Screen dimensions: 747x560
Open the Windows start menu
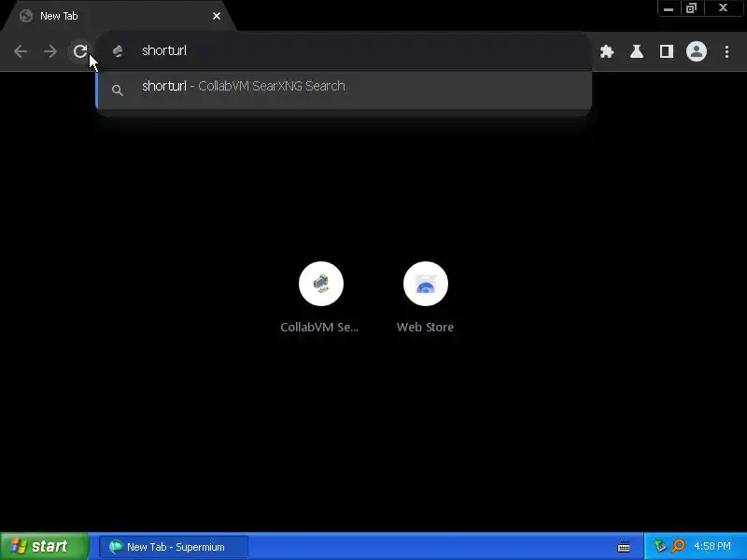click(44, 546)
